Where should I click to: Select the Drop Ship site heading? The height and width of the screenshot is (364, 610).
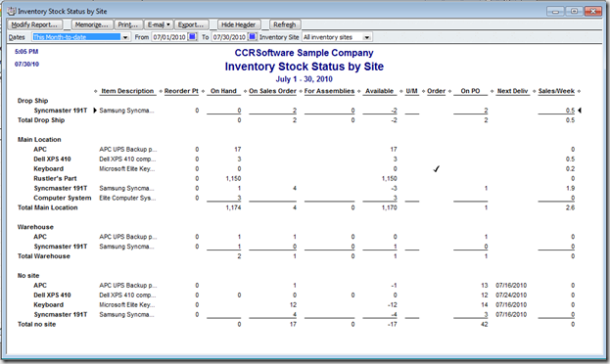pos(32,101)
